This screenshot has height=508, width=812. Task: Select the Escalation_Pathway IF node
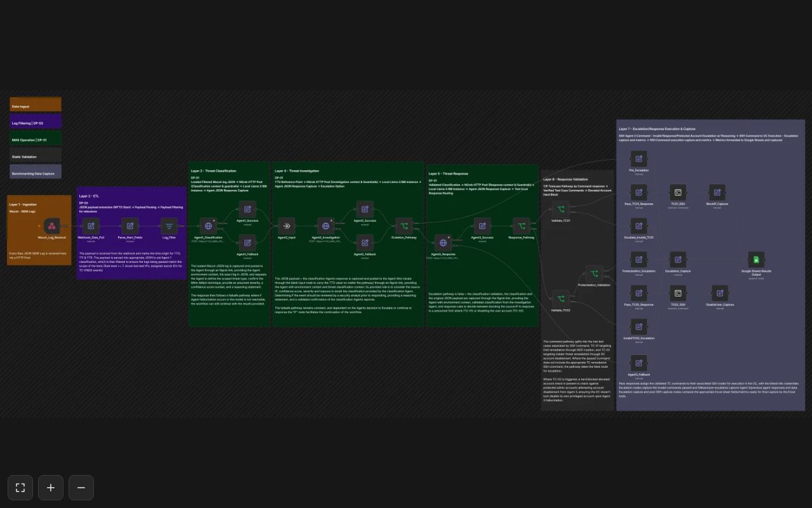404,225
